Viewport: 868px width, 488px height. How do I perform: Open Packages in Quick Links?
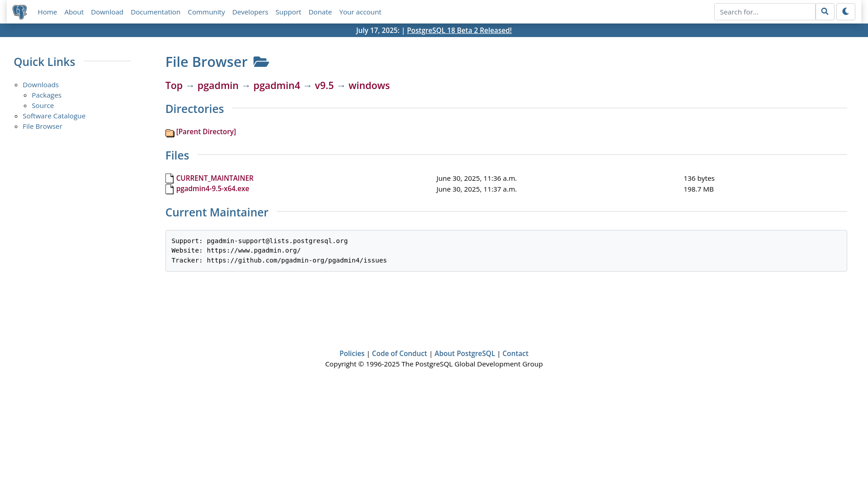(x=47, y=95)
